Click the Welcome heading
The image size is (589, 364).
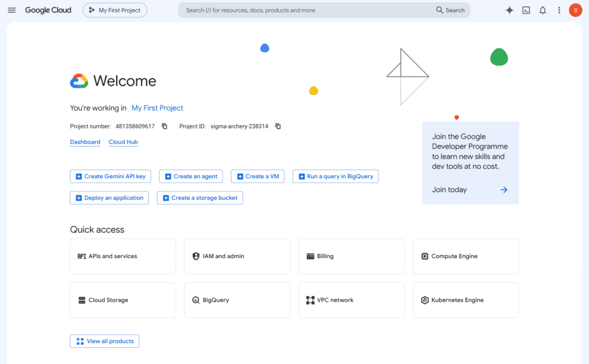pyautogui.click(x=125, y=81)
